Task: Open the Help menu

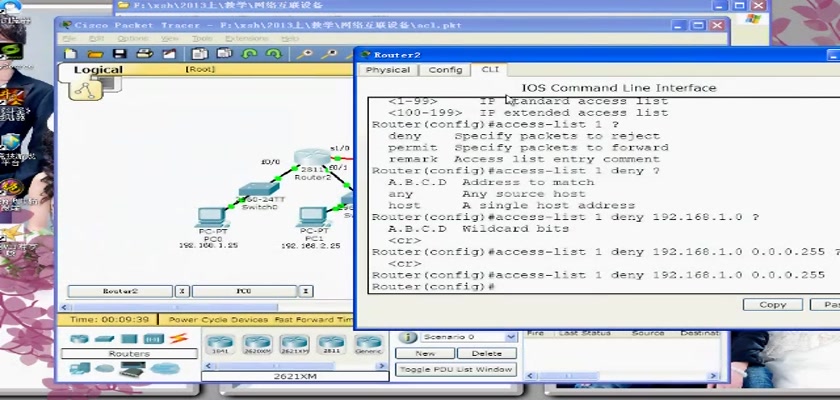Action: pyautogui.click(x=290, y=39)
